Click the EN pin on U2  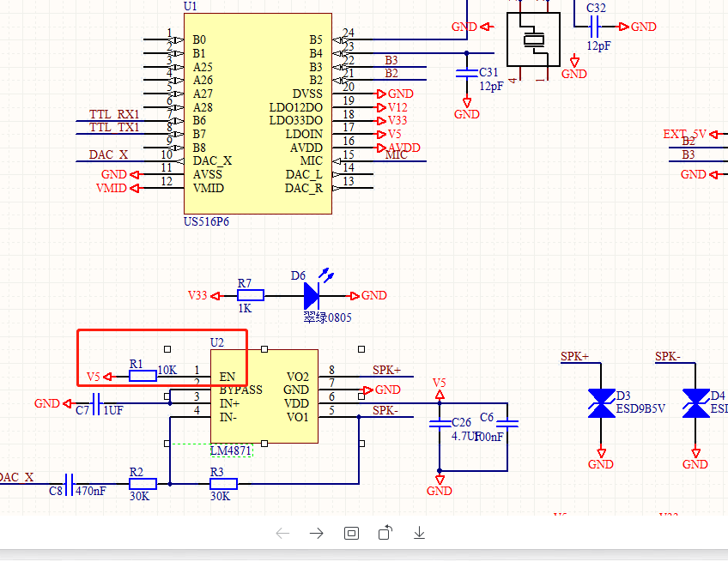(227, 377)
